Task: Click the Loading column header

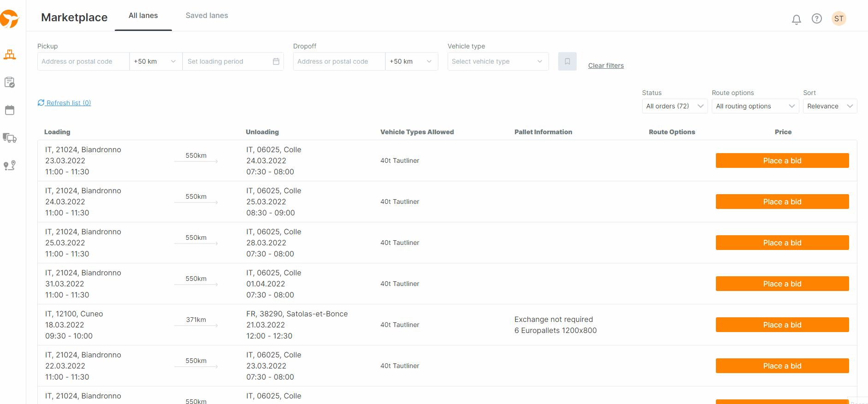Action: click(57, 132)
